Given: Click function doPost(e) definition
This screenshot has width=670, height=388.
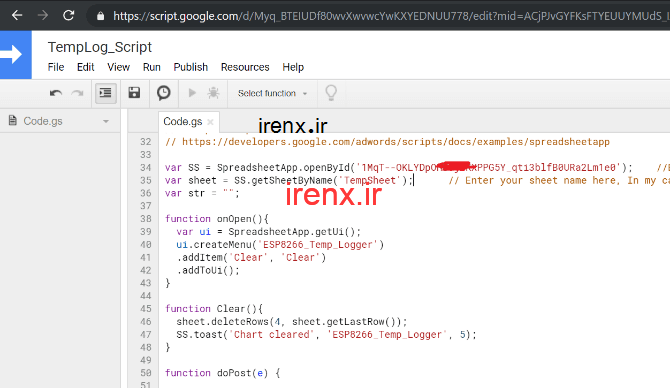Looking at the screenshot, I should click(222, 373).
